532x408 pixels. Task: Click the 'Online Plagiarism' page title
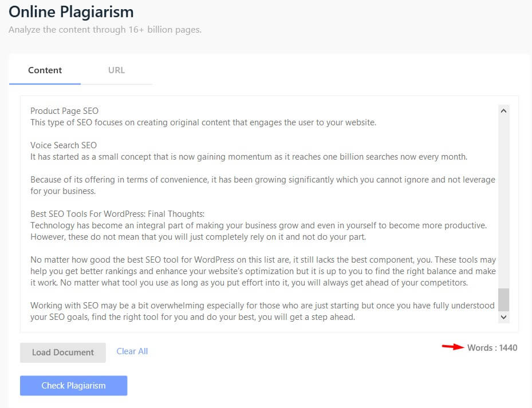pyautogui.click(x=71, y=12)
